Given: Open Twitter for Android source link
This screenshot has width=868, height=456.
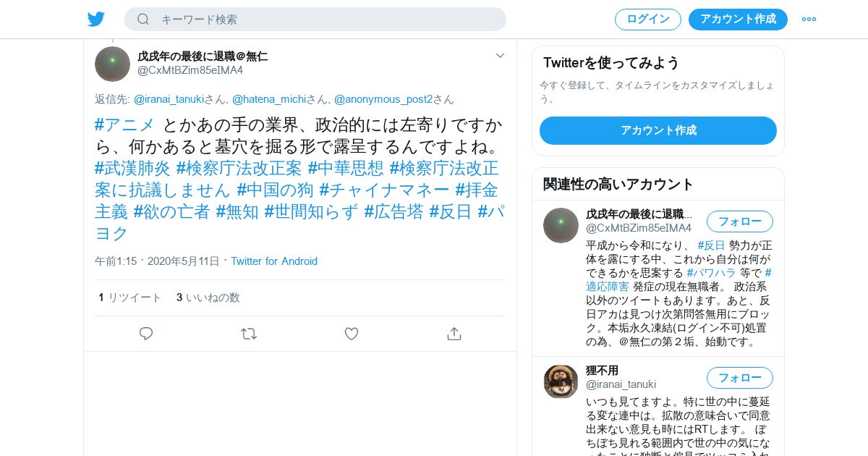Looking at the screenshot, I should tap(274, 261).
